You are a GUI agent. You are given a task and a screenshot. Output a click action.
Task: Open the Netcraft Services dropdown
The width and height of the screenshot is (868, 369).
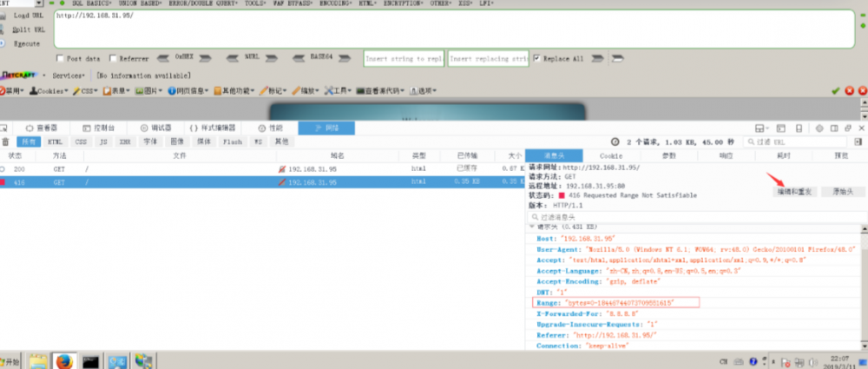[69, 76]
